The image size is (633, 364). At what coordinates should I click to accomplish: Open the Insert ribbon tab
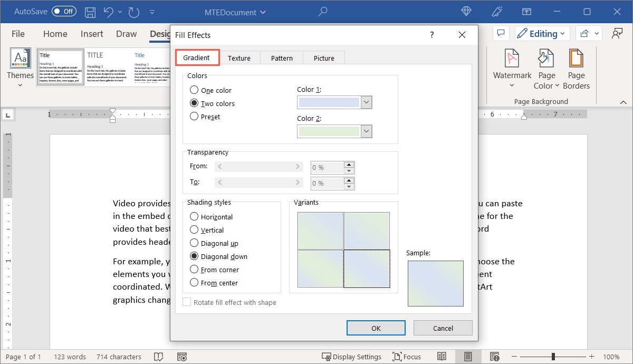[91, 33]
